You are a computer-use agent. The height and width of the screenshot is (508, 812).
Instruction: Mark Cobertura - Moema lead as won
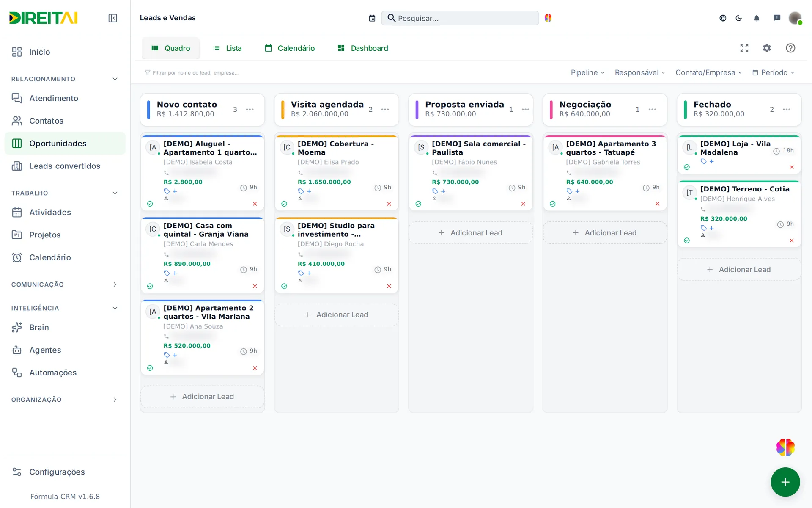(x=284, y=204)
